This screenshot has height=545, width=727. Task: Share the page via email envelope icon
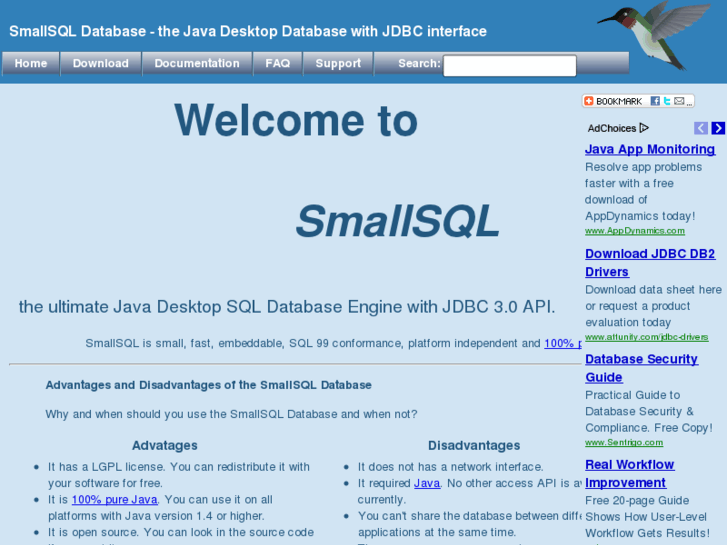click(679, 101)
